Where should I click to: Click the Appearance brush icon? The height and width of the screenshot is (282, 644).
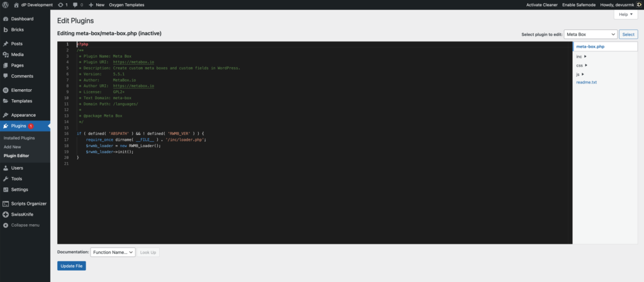coord(6,115)
